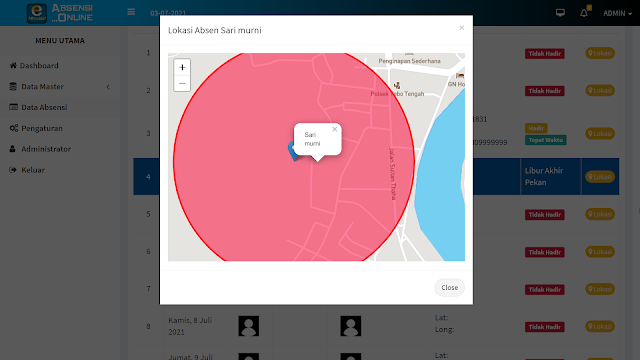
Task: Open Pengaturan settings menu
Action: (60, 128)
